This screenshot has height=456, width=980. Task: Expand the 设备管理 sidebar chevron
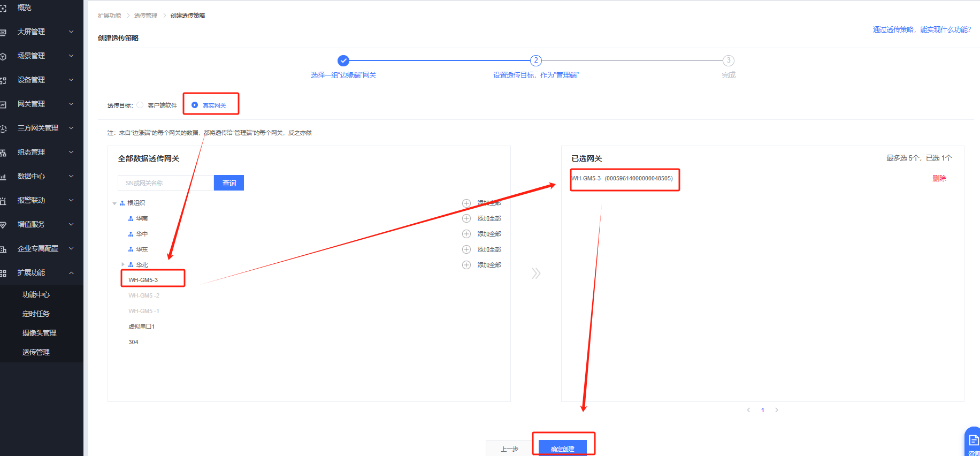click(x=71, y=80)
